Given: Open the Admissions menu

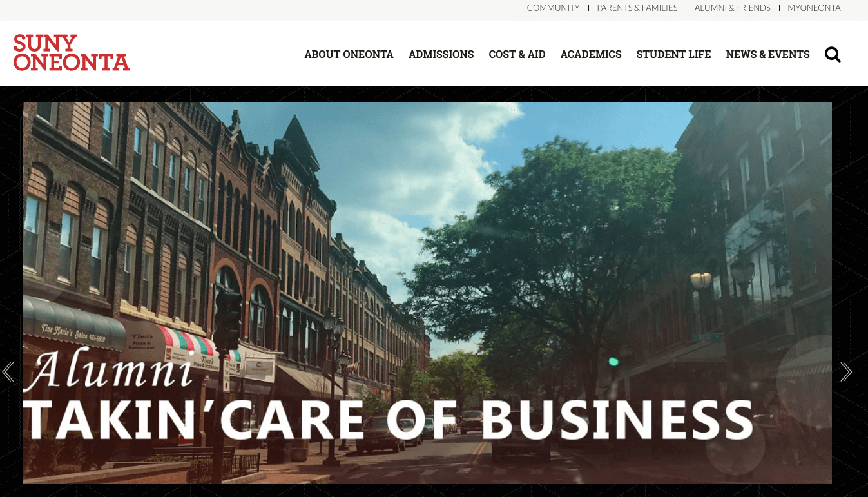Looking at the screenshot, I should tap(441, 55).
